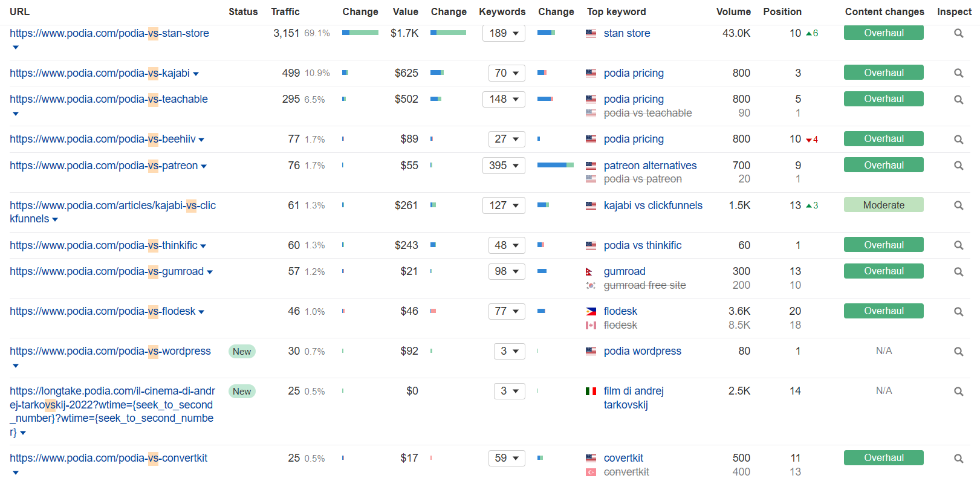Expand the 70 keywords dropdown
980x484 pixels.
point(507,73)
